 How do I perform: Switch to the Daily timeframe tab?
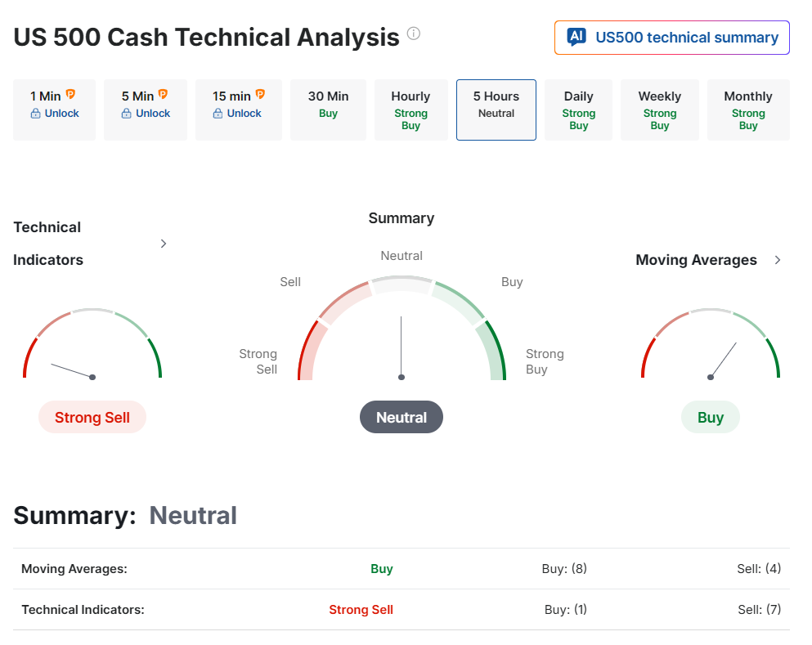click(x=578, y=110)
